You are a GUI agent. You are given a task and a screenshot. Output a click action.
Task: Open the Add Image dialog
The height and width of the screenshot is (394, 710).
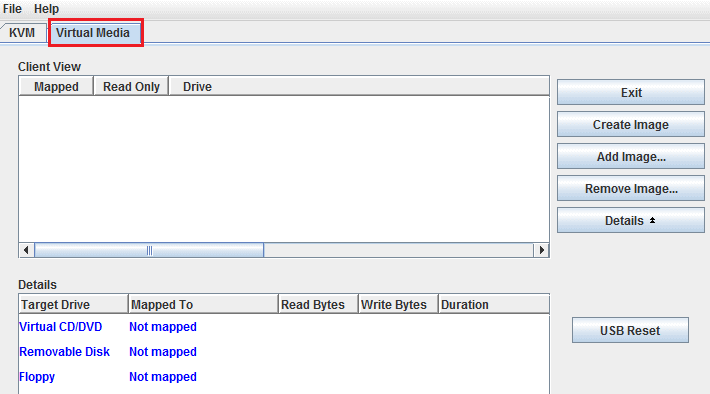(631, 156)
